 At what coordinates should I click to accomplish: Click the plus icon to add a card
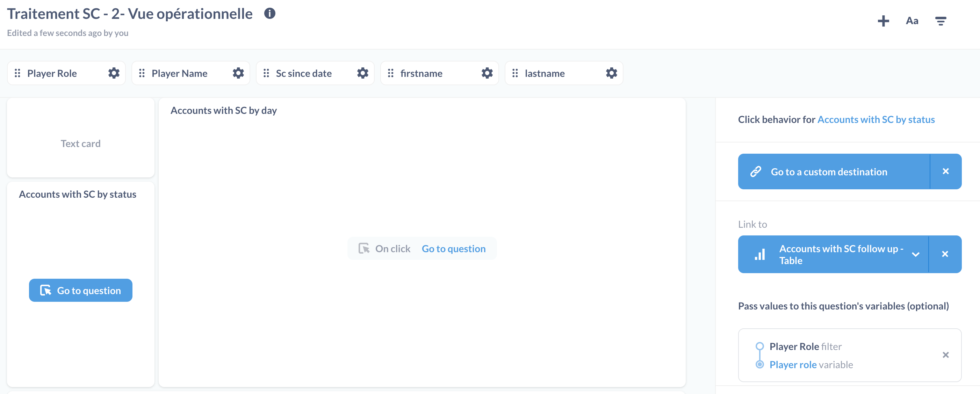884,21
